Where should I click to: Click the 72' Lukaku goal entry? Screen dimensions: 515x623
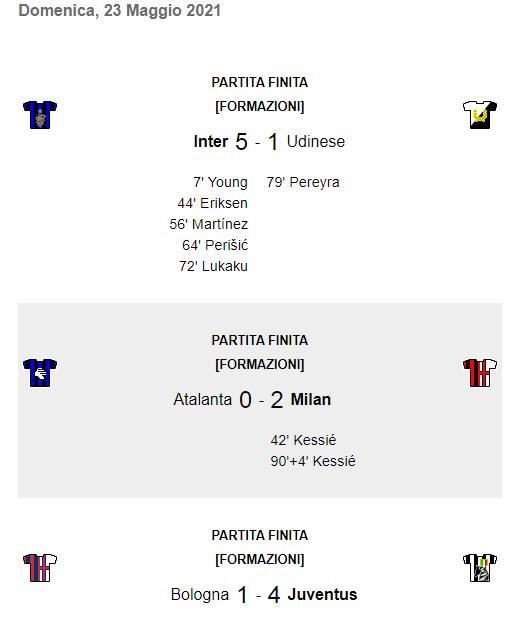pyautogui.click(x=213, y=266)
